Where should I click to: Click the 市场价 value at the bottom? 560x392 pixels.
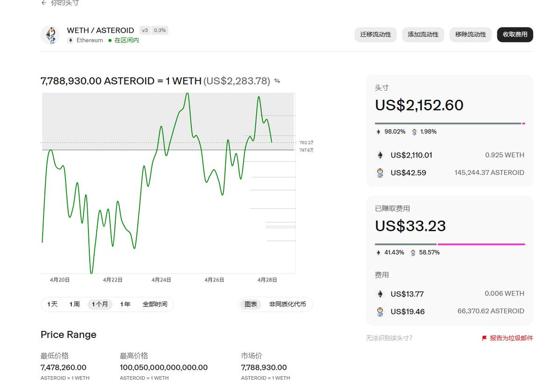[264, 368]
